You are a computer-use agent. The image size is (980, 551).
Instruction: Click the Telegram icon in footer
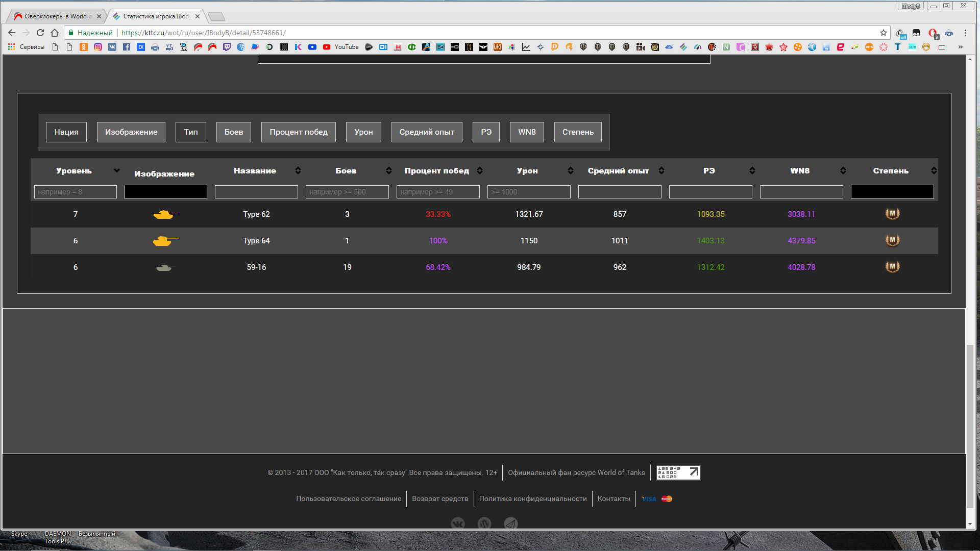click(510, 523)
